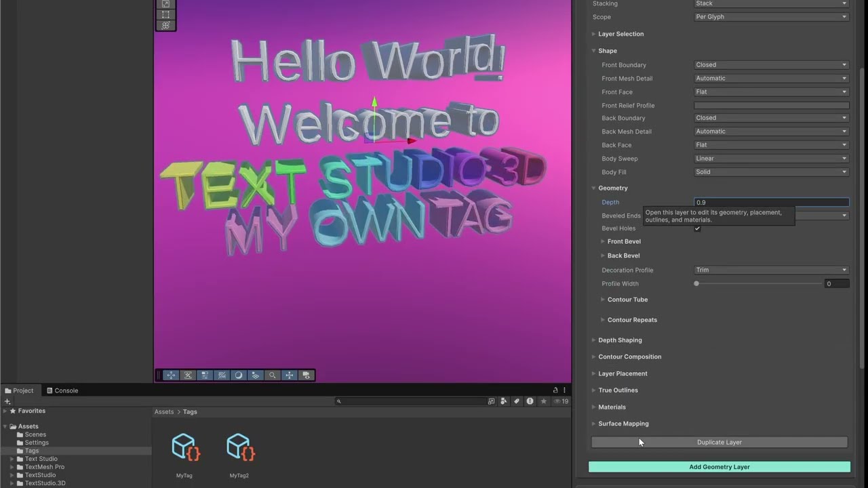Viewport: 868px width, 488px height.
Task: Toggle hidden packages eye icon showing 19
Action: [x=561, y=401]
